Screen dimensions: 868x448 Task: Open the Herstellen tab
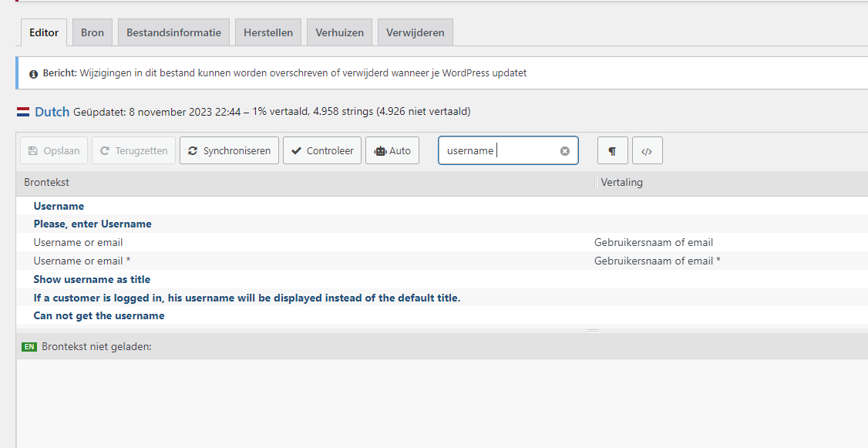pyautogui.click(x=268, y=32)
